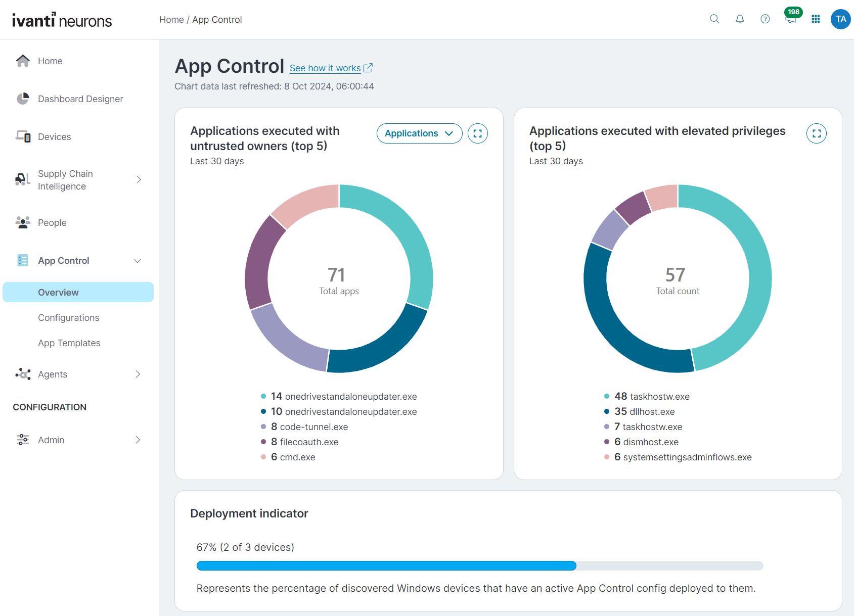Click the help question mark icon
The image size is (854, 616).
pyautogui.click(x=765, y=19)
